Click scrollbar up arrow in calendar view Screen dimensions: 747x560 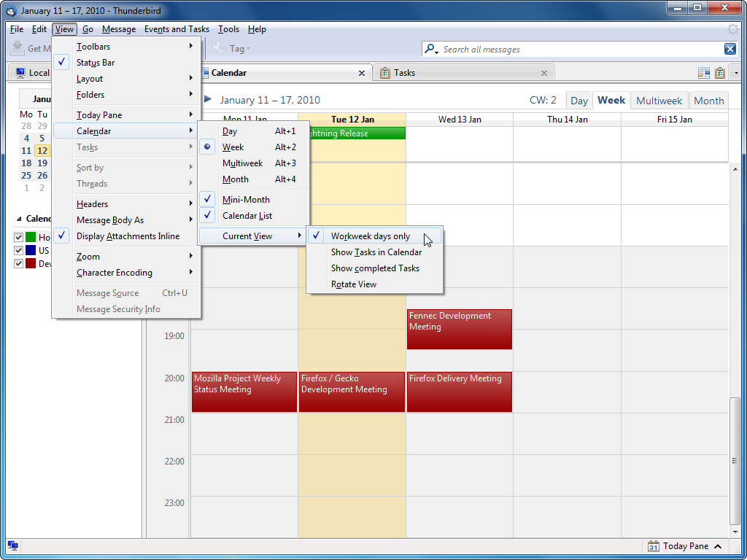pyautogui.click(x=735, y=169)
